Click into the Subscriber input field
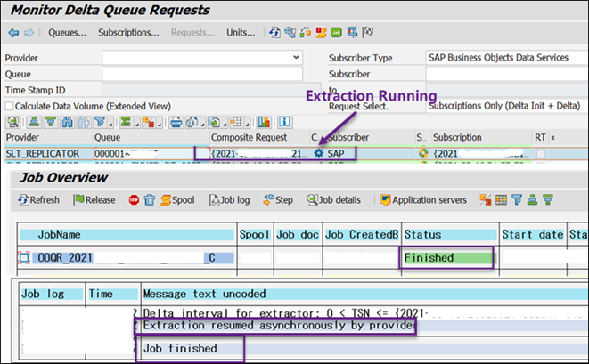Viewport: 589px width, 364px height. point(507,74)
